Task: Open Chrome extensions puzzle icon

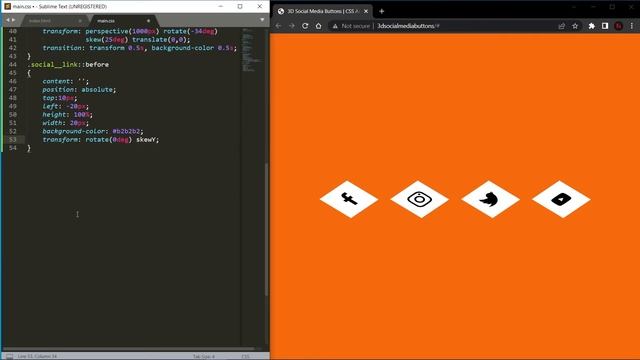Action: 591,26
